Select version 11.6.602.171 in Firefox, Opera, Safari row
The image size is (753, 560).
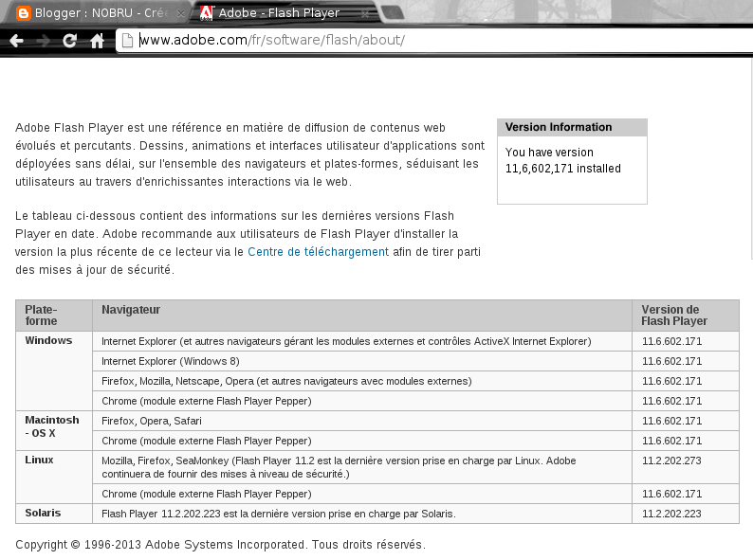671,421
